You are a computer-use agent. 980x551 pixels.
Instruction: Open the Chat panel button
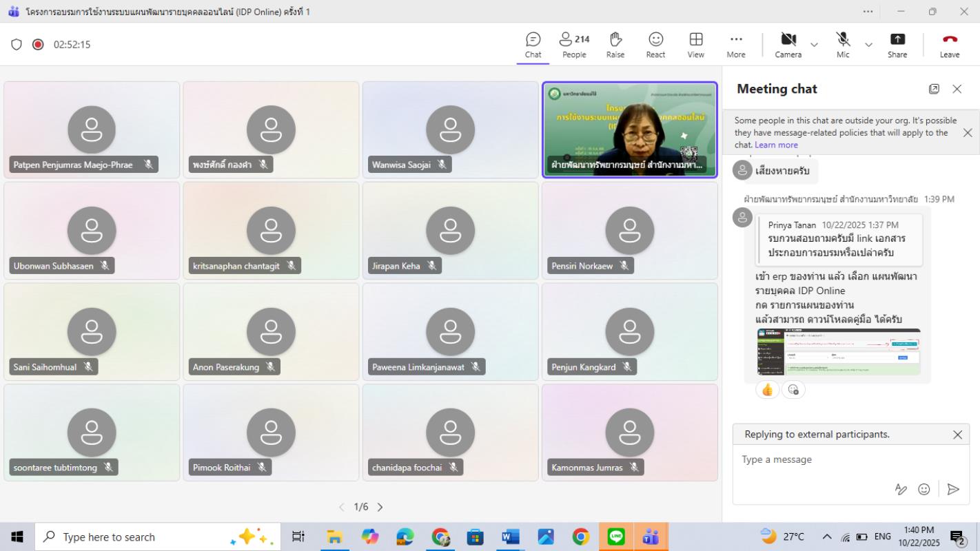tap(533, 45)
